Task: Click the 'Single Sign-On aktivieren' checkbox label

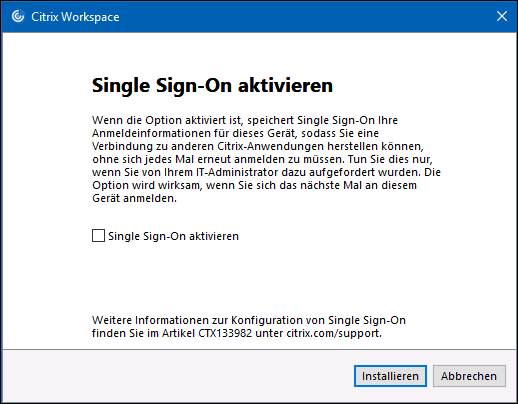Action: click(x=173, y=236)
